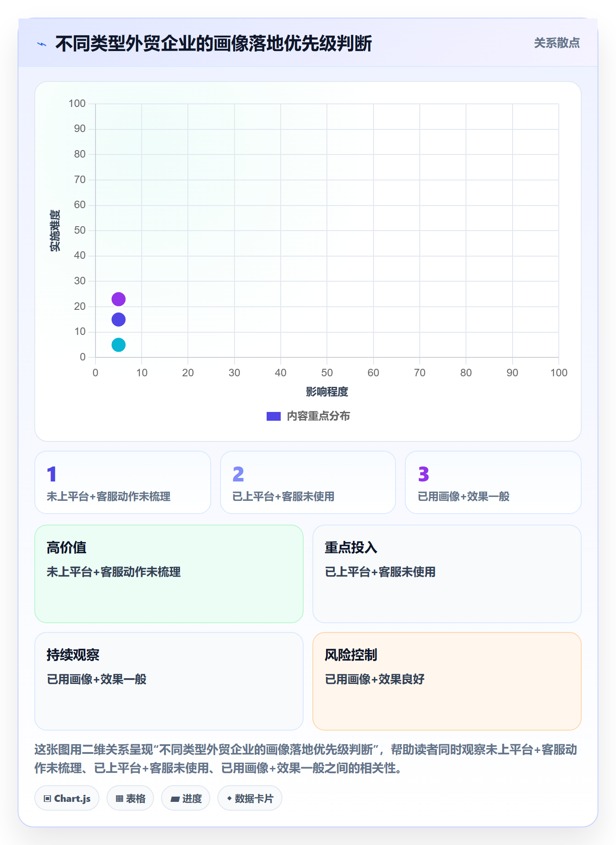
Task: Click the main title 不同类型外贸企业的画像落地优先级判断
Action: pos(214,44)
